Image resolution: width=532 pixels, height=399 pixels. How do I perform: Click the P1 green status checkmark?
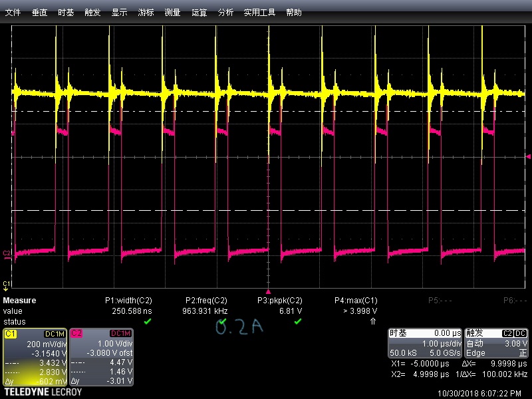click(x=148, y=321)
